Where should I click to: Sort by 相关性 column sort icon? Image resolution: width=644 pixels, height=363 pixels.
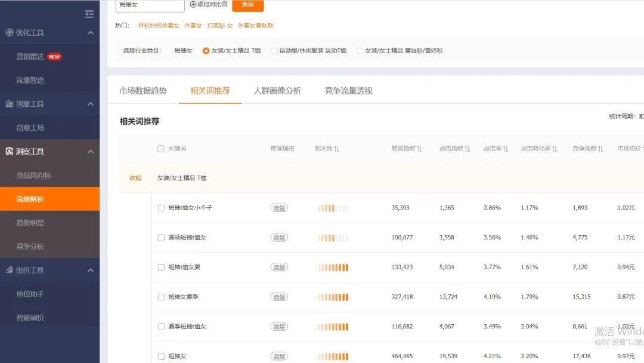pos(337,149)
